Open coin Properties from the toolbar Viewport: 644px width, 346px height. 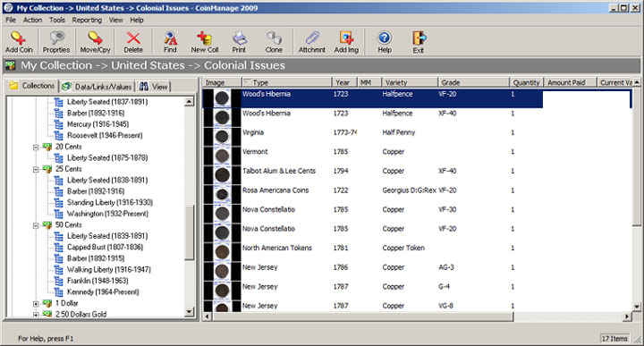click(56, 42)
